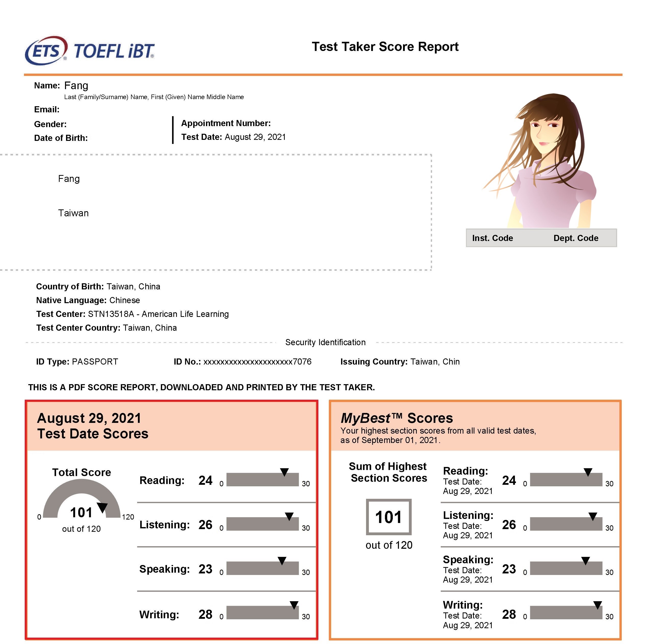Click the MyBest Writing test date Aug 29, 2021
649x644 pixels.
(468, 621)
